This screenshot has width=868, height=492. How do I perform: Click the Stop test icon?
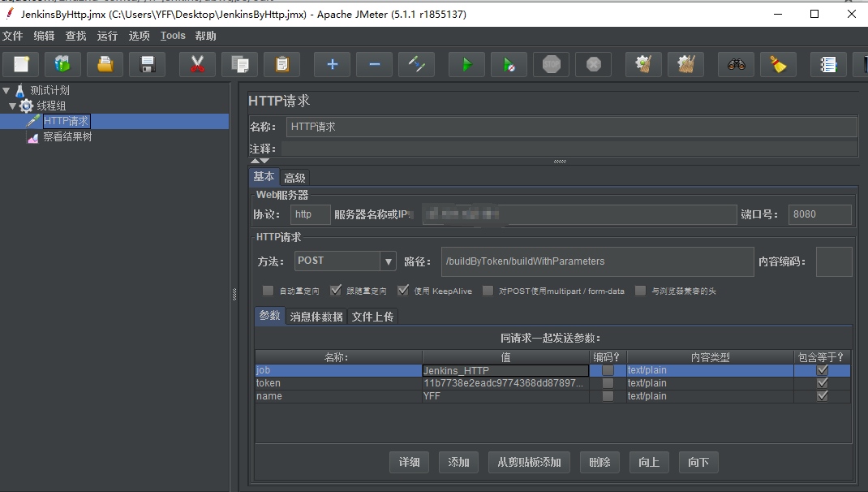pyautogui.click(x=552, y=64)
